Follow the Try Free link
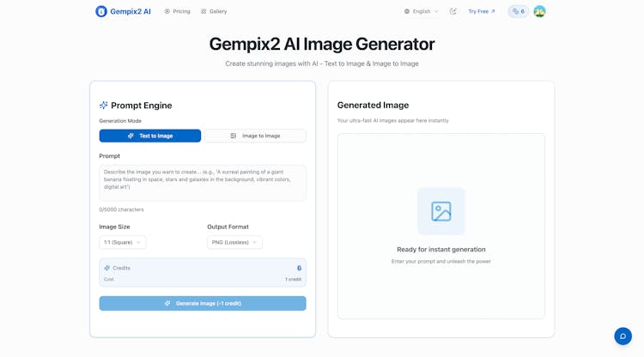Viewport: 644px width, 357px height. pyautogui.click(x=481, y=11)
